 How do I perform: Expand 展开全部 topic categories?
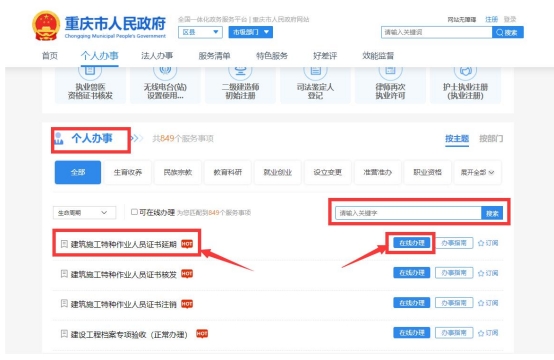pos(477,172)
